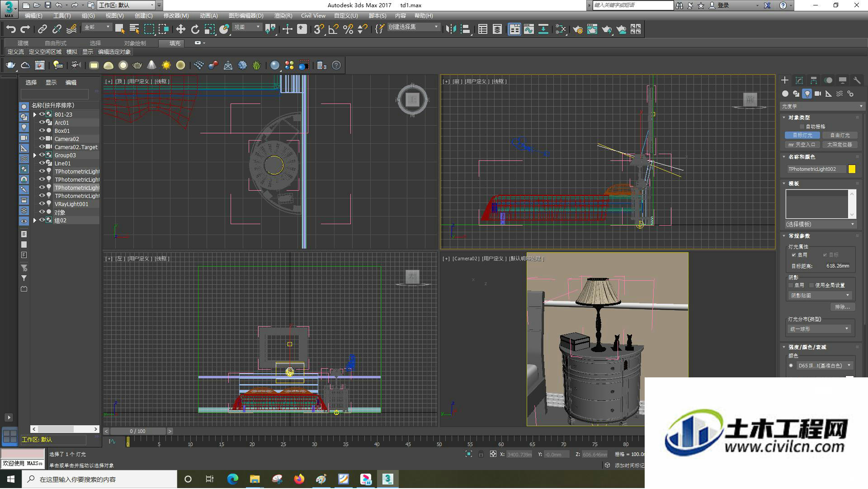
Task: Switch to the Modify panel tab icon
Action: [x=799, y=80]
